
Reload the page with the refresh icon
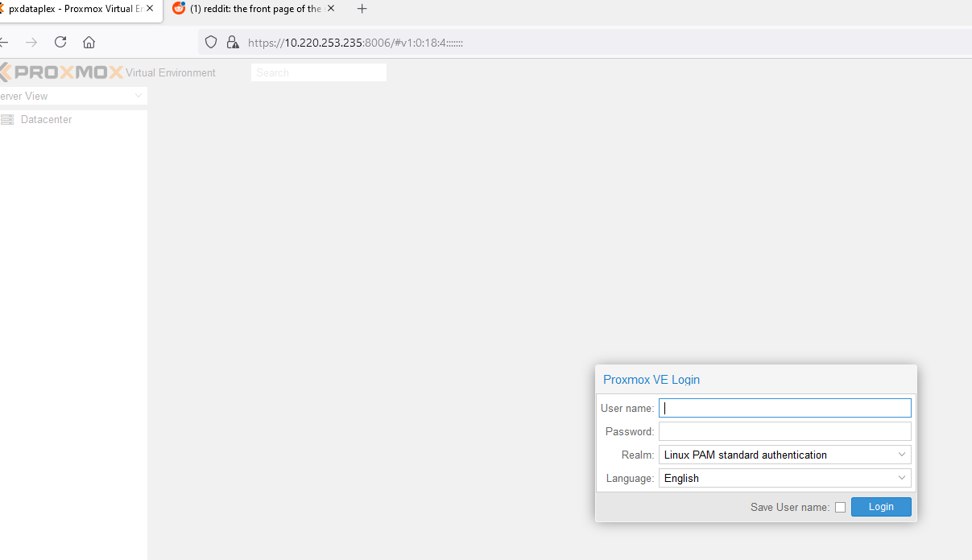point(60,42)
